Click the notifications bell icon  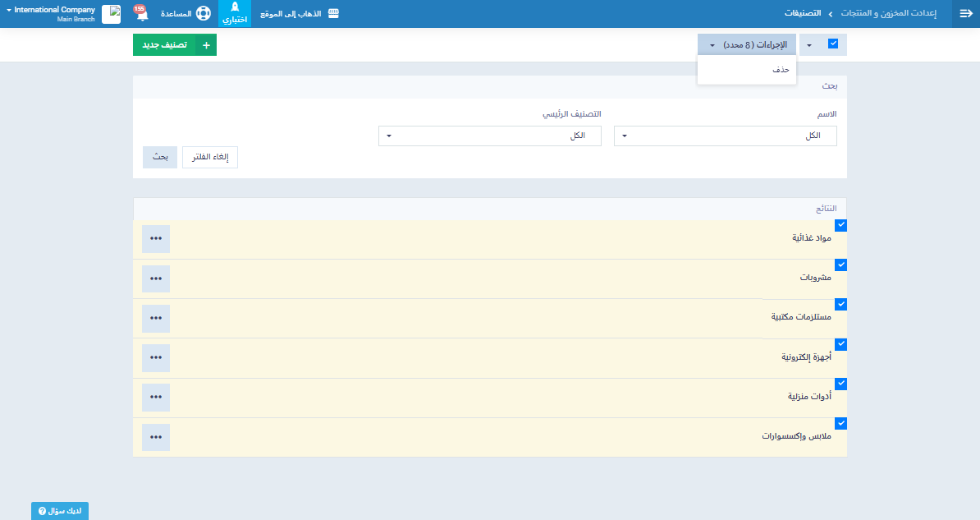[139, 13]
